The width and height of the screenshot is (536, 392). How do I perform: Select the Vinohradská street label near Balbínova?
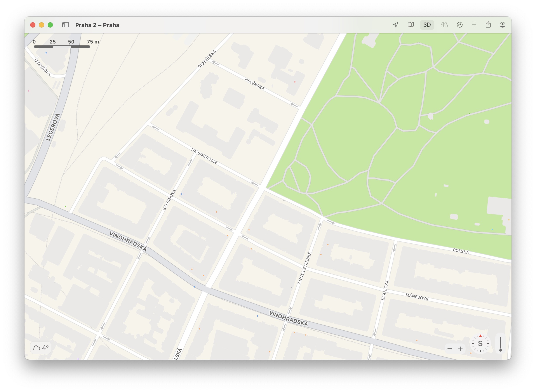(128, 241)
